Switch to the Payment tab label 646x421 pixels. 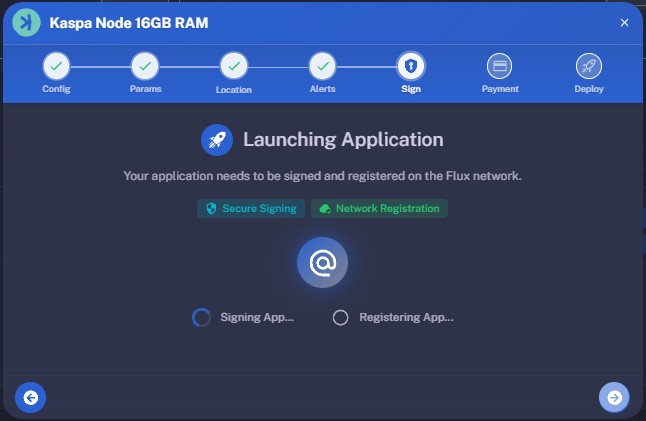[500, 89]
